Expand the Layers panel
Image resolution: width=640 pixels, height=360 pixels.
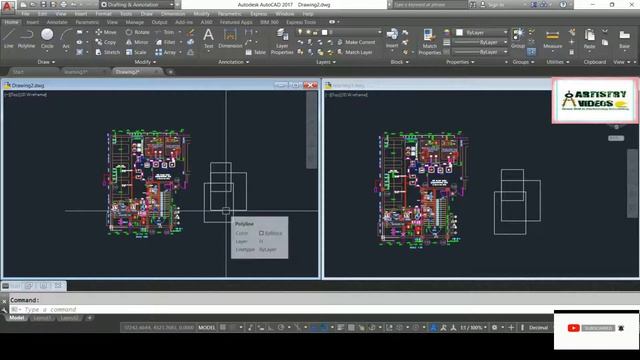[x=326, y=62]
